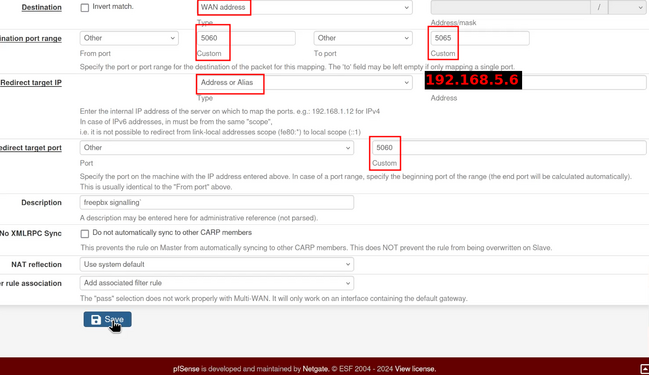The width and height of the screenshot is (649, 375).
Task: Click the From port custom field 5060
Action: [246, 38]
